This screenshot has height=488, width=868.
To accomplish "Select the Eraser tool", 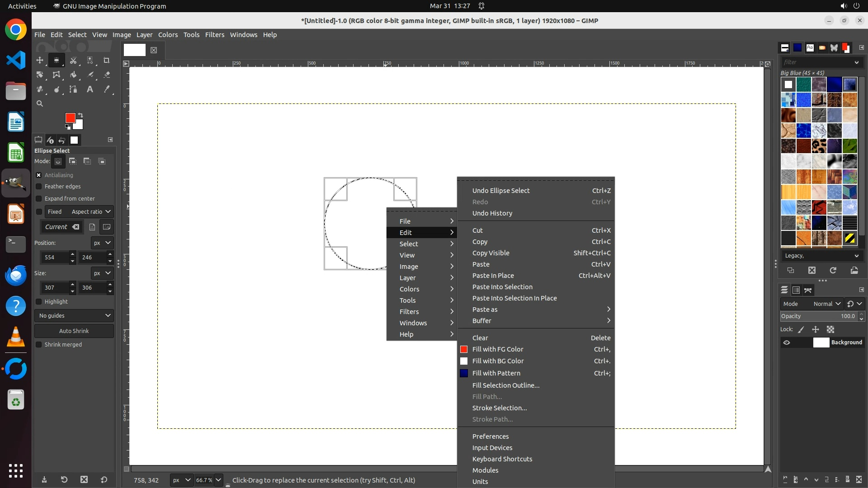I will tap(107, 75).
